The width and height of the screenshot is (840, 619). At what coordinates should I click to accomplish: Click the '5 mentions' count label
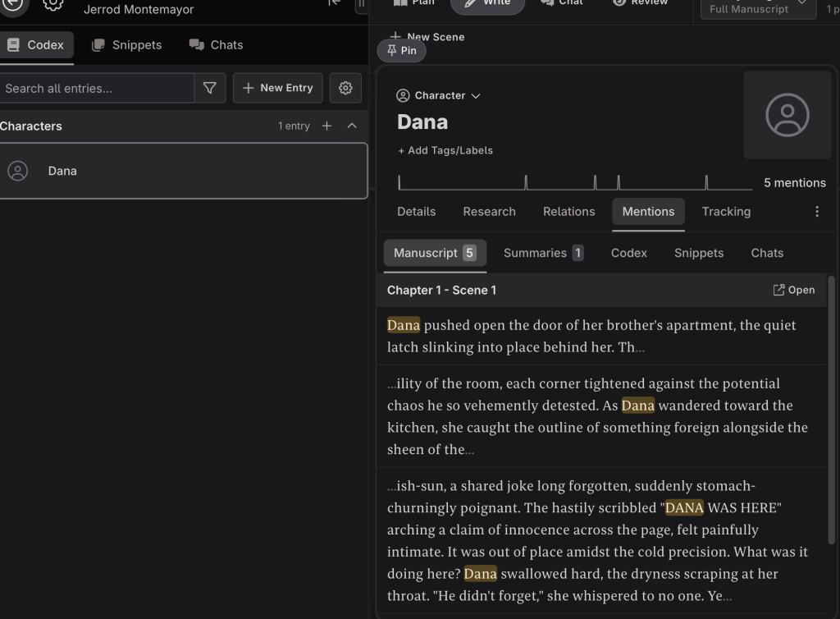pos(794,183)
